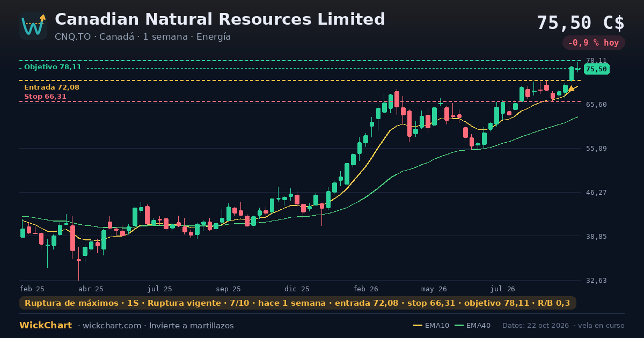Image resolution: width=644 pixels, height=338 pixels.
Task: Click the jul 26 date label
Action: coord(503,289)
